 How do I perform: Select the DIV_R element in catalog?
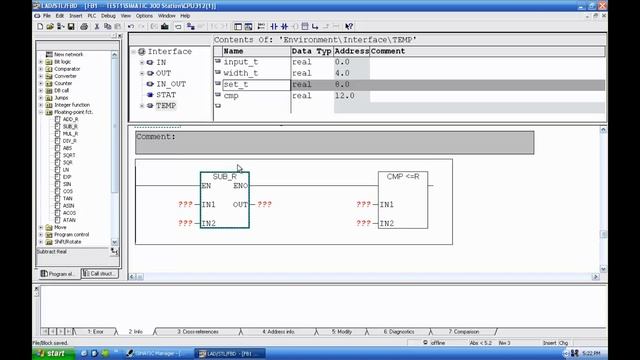coord(69,141)
